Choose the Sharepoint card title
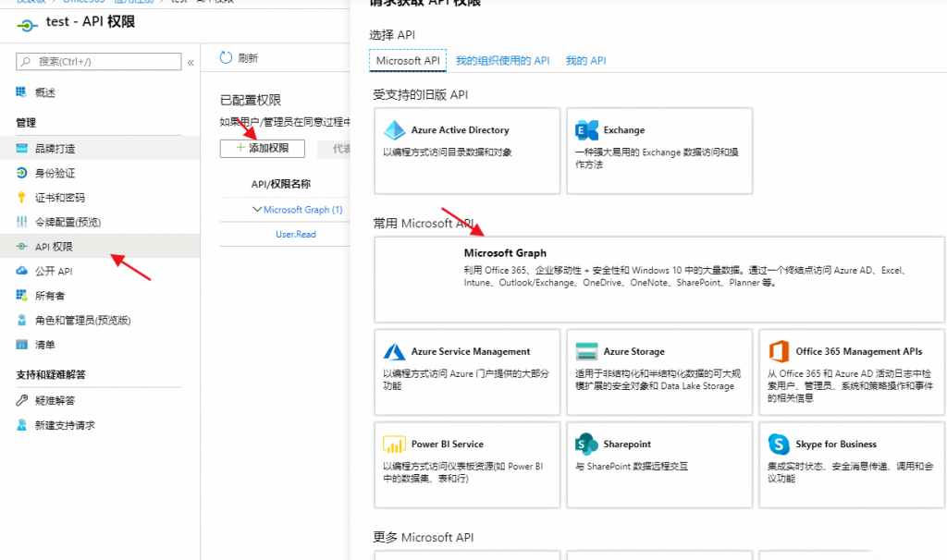 (x=627, y=444)
